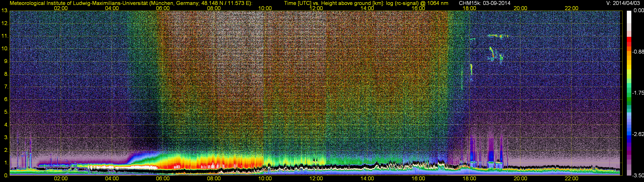This screenshot has width=644, height=182.
Task: Click the '22:00' label on the top time axis
Action: coord(571,8)
